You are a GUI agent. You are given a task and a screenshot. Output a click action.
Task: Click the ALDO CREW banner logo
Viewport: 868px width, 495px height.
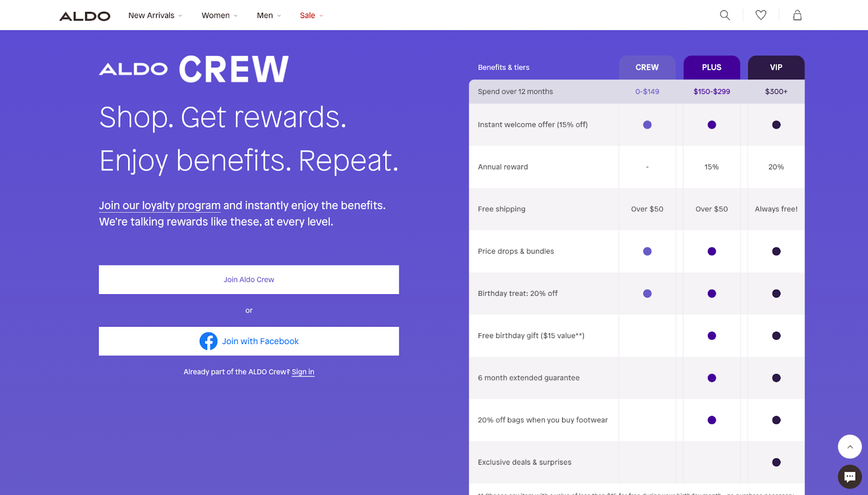pyautogui.click(x=194, y=69)
